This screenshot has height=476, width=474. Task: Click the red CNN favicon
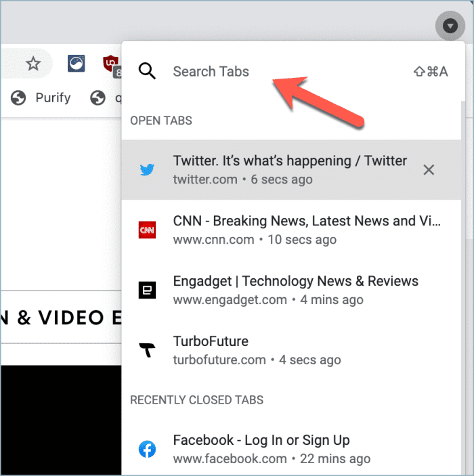pyautogui.click(x=147, y=230)
